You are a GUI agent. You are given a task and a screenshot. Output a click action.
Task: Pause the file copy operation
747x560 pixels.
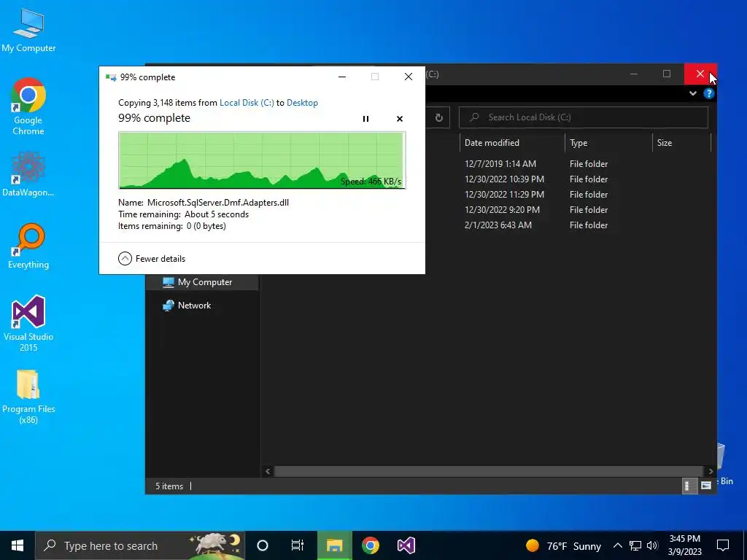point(365,119)
